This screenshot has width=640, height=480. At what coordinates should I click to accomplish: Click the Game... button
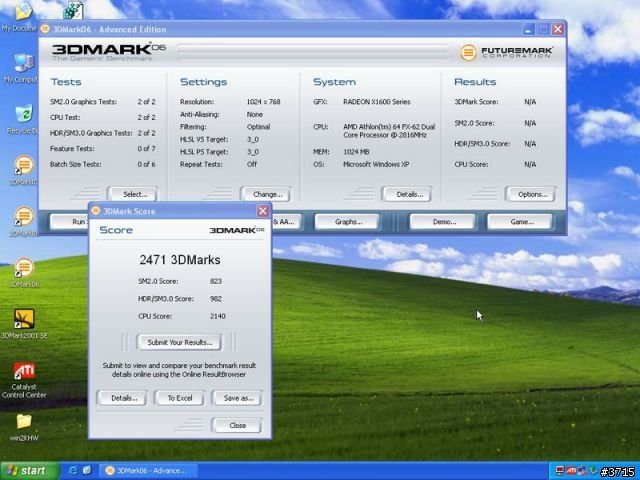(520, 222)
